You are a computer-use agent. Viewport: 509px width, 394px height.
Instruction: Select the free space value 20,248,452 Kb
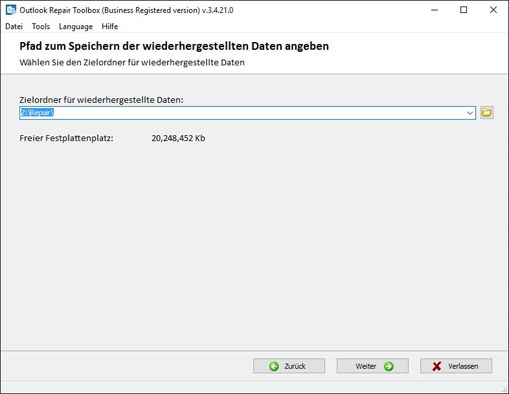(178, 138)
